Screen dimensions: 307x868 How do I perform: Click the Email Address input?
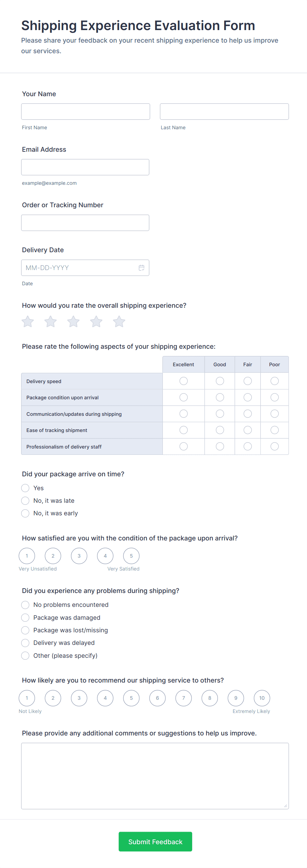pyautogui.click(x=85, y=167)
